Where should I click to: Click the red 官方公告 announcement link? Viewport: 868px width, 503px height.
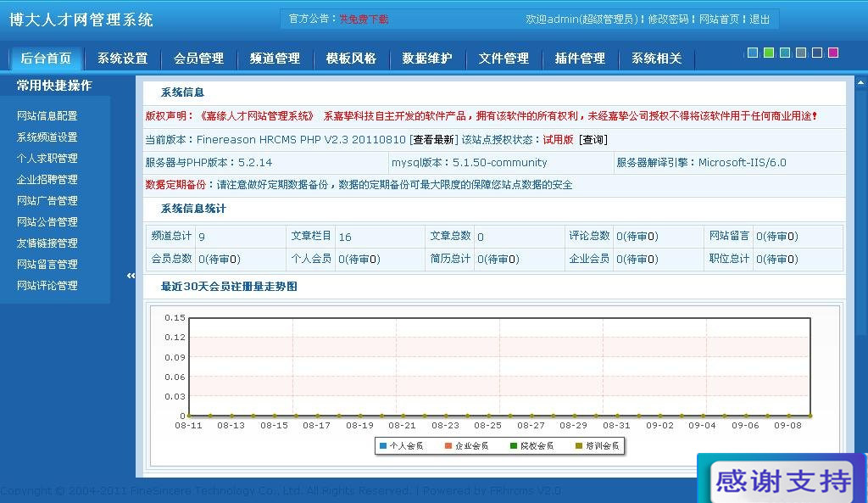(x=364, y=19)
